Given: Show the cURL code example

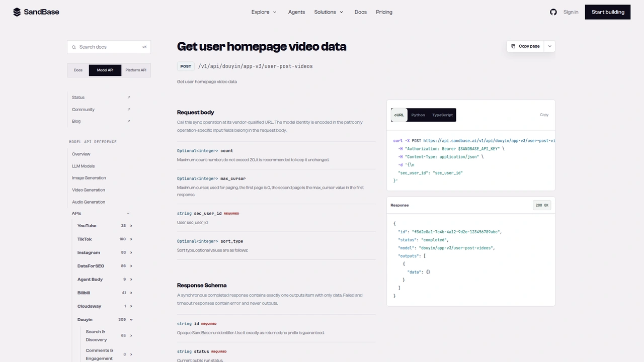Looking at the screenshot, I should [x=399, y=115].
